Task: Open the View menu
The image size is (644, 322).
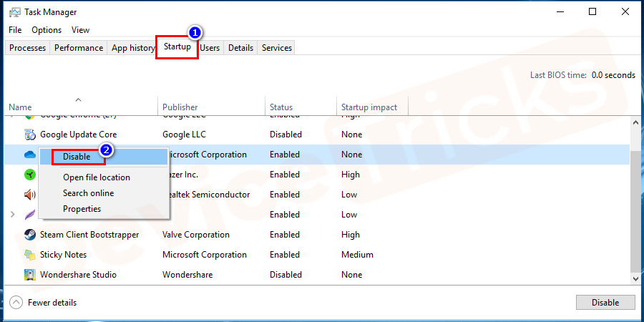Action: [80, 30]
